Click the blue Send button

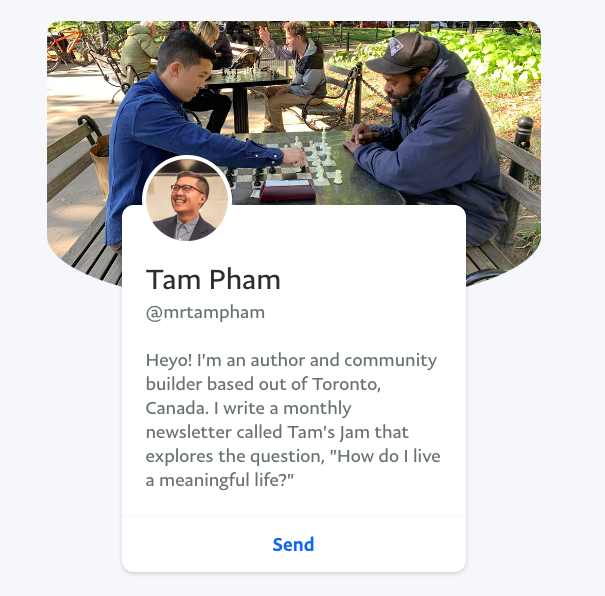tap(293, 544)
